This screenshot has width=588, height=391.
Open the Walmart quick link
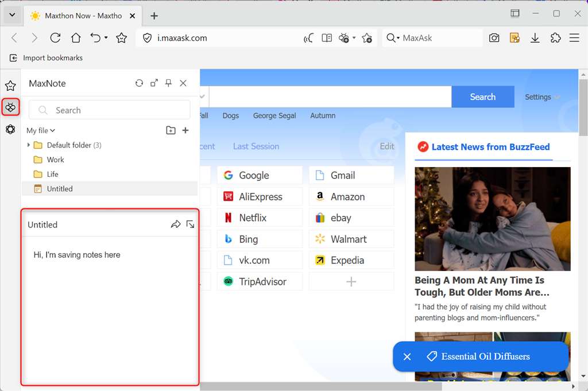pos(351,239)
